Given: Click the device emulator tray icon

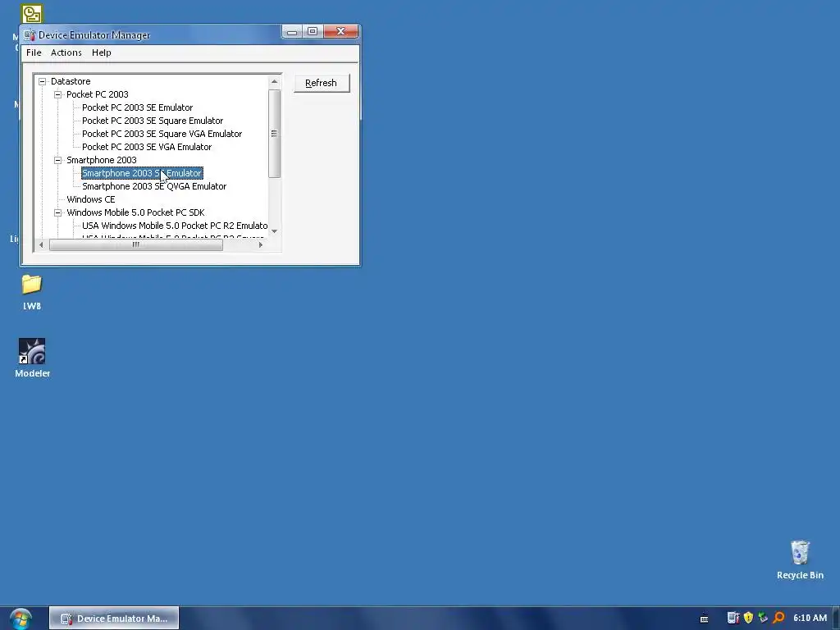Looking at the screenshot, I should (x=733, y=618).
